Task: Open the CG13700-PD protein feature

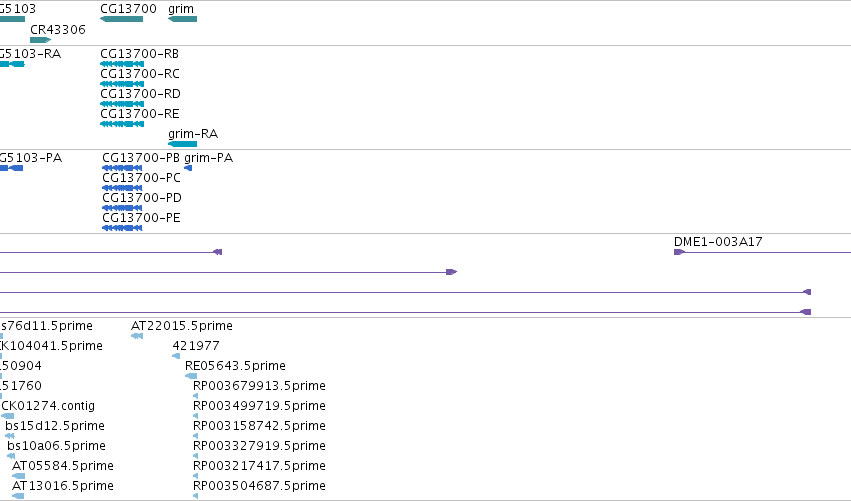Action: point(122,208)
